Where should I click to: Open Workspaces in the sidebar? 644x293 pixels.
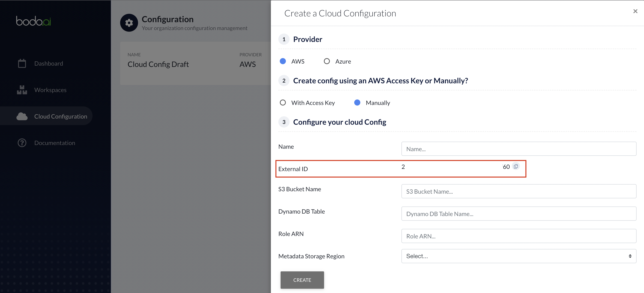(51, 90)
